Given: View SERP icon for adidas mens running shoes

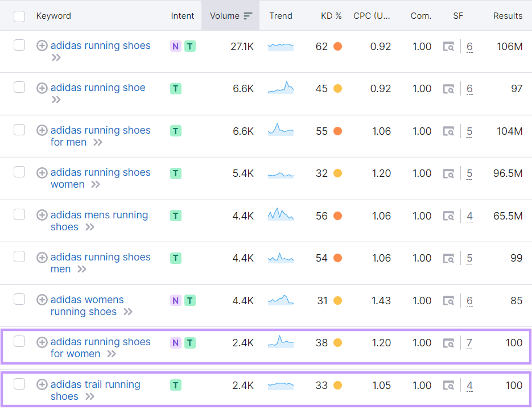Looking at the screenshot, I should (448, 216).
